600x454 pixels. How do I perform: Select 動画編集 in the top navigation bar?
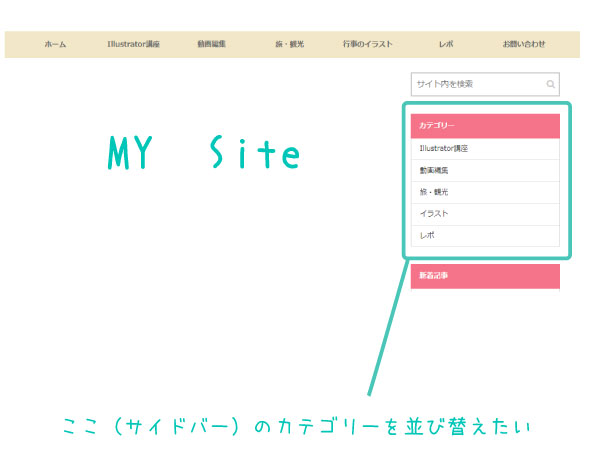pyautogui.click(x=211, y=45)
